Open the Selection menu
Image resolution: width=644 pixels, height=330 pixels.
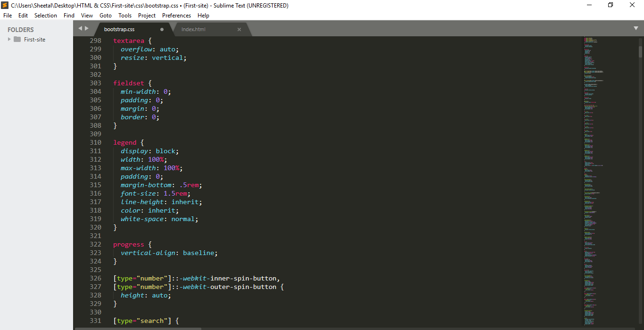tap(46, 16)
